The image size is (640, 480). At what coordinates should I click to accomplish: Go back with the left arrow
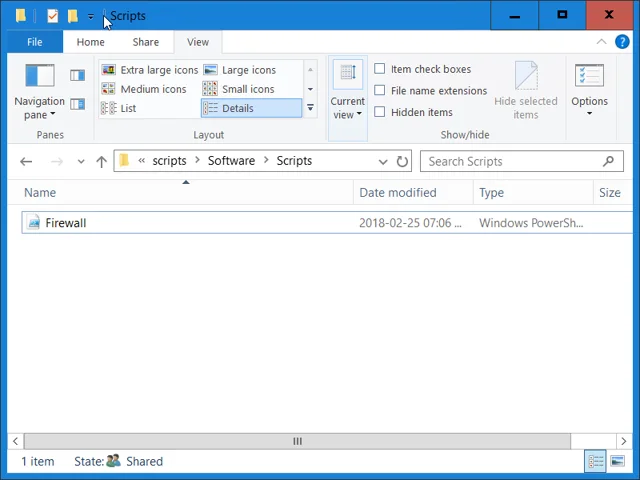pos(26,162)
